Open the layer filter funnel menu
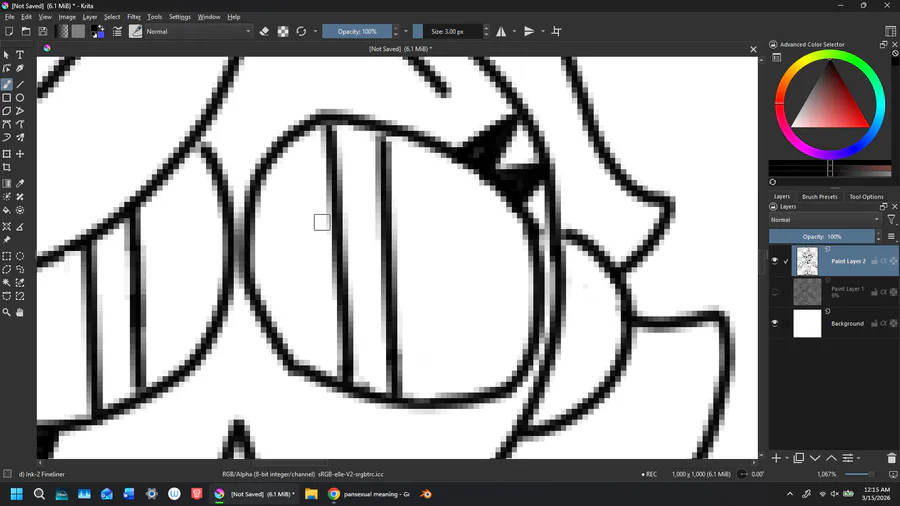Image resolution: width=900 pixels, height=506 pixels. click(x=891, y=220)
